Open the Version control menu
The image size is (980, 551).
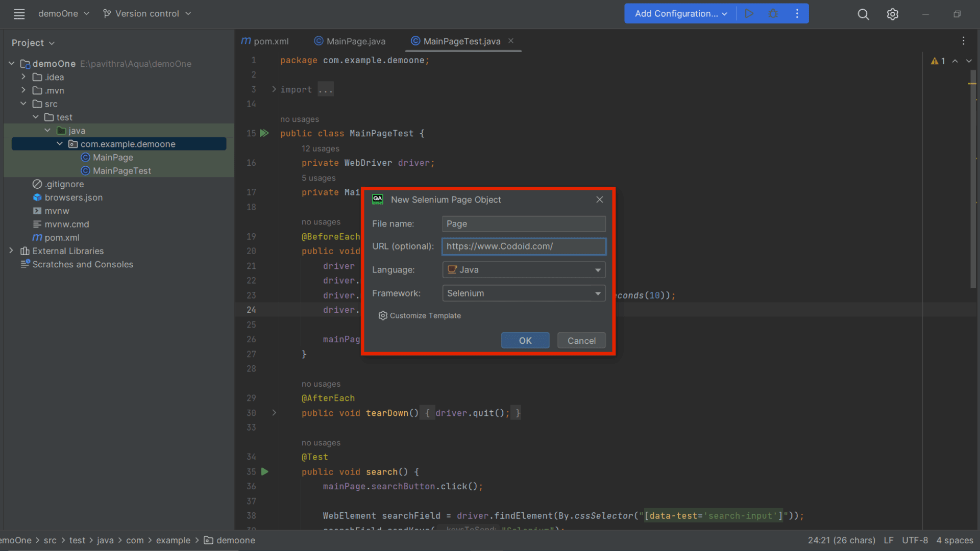click(147, 13)
